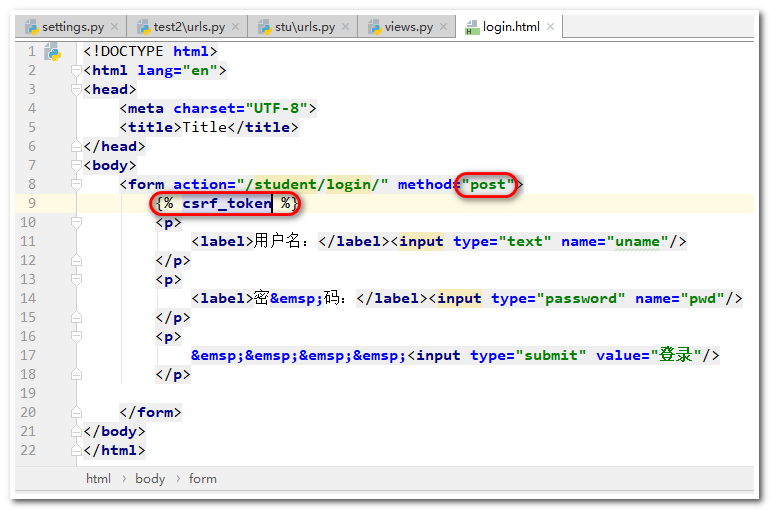Close the test2\urls.py tab
This screenshot has width=770, height=510.
(236, 27)
